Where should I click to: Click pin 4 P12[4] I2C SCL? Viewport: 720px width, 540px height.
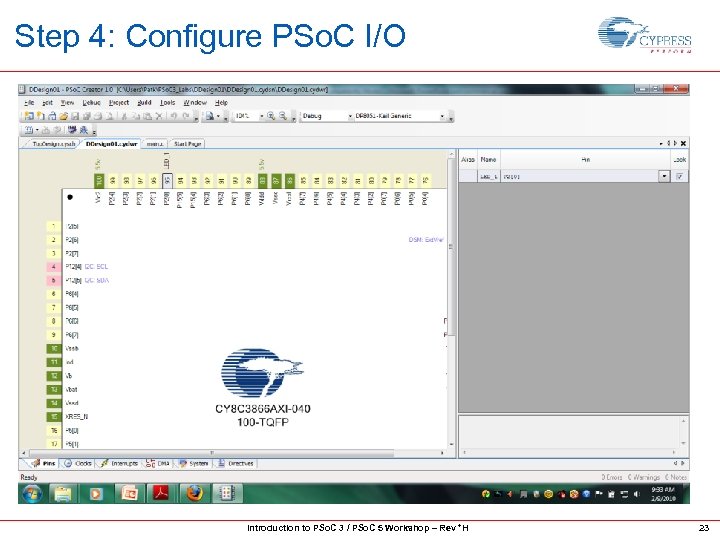[x=53, y=267]
